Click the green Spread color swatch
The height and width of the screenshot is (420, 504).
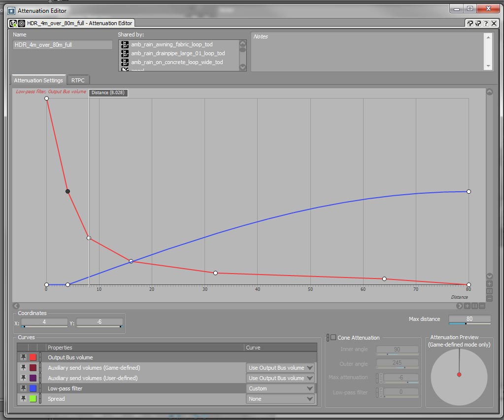coord(33,399)
